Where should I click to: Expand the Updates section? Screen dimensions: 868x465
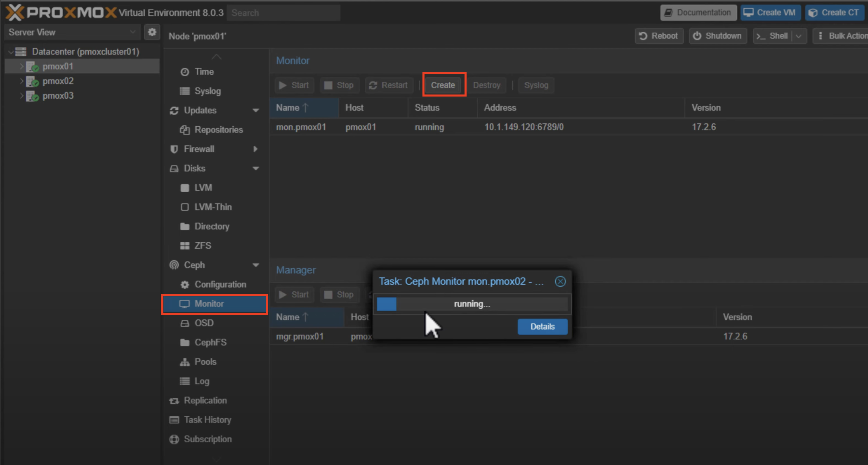[x=257, y=110]
